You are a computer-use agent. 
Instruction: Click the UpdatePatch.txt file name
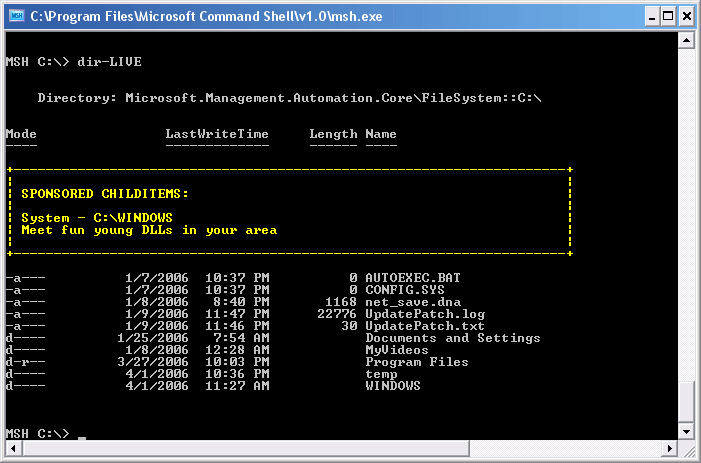tap(424, 326)
